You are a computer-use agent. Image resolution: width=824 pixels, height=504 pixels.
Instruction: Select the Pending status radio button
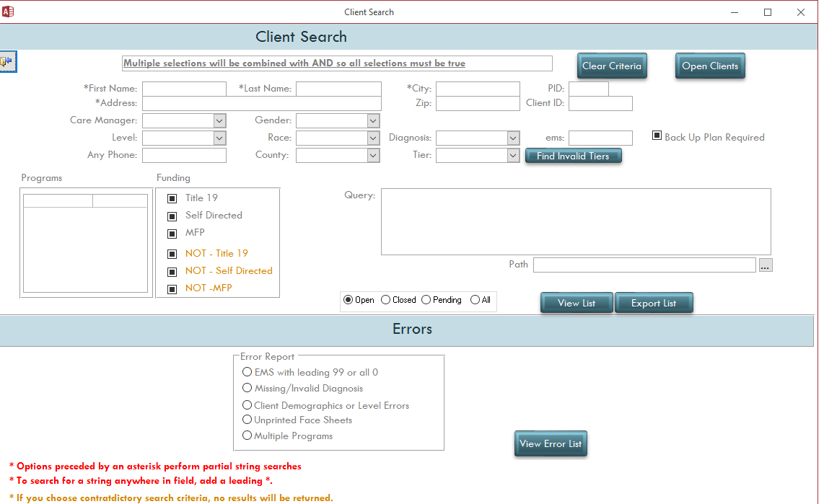coord(426,300)
